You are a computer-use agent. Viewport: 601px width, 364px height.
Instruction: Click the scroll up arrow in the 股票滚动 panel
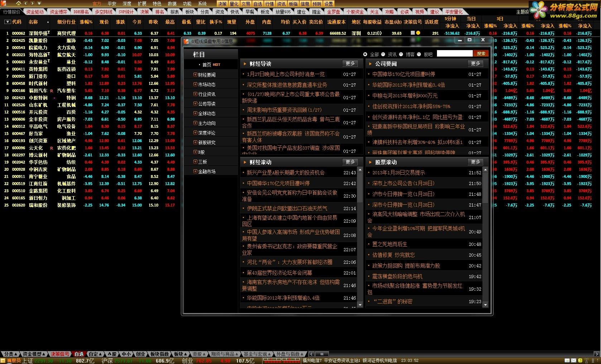485,170
